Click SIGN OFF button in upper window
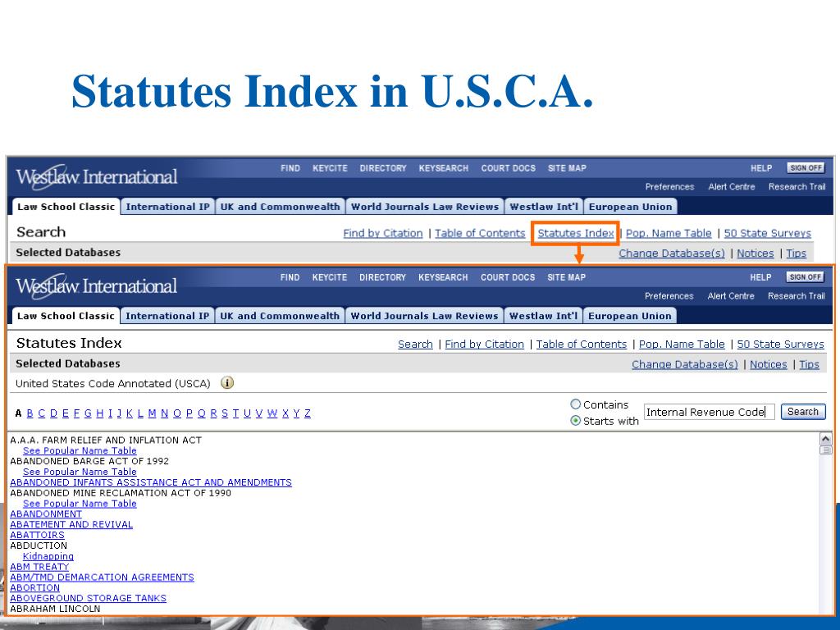Image resolution: width=840 pixels, height=630 pixels. click(x=806, y=168)
